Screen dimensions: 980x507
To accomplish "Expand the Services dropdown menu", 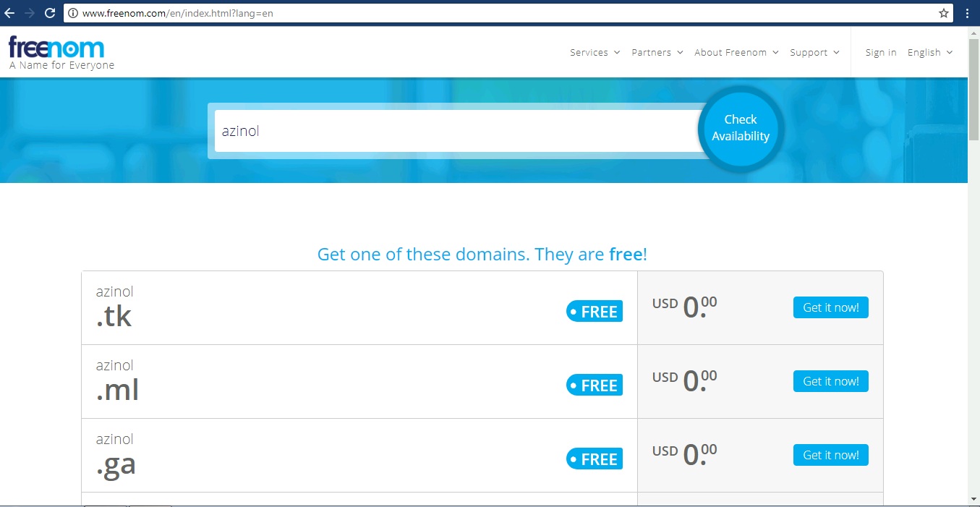I will pyautogui.click(x=595, y=52).
